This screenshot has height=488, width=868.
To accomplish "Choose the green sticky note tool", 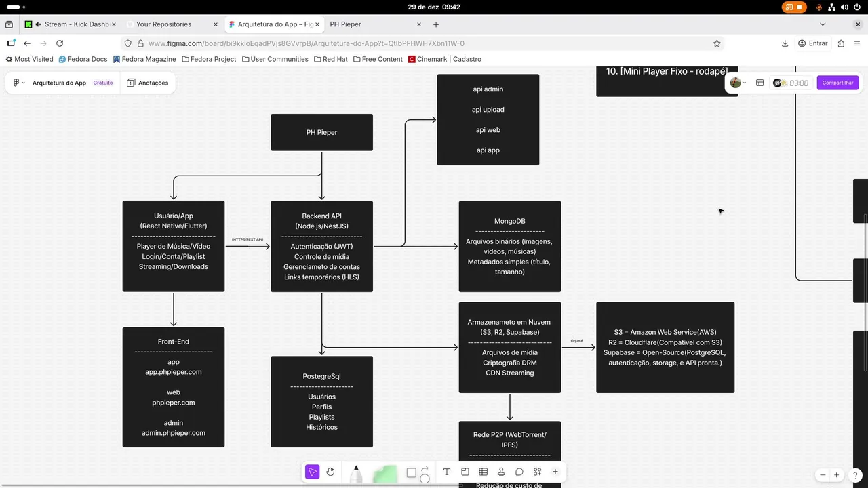I will pyautogui.click(x=385, y=474).
